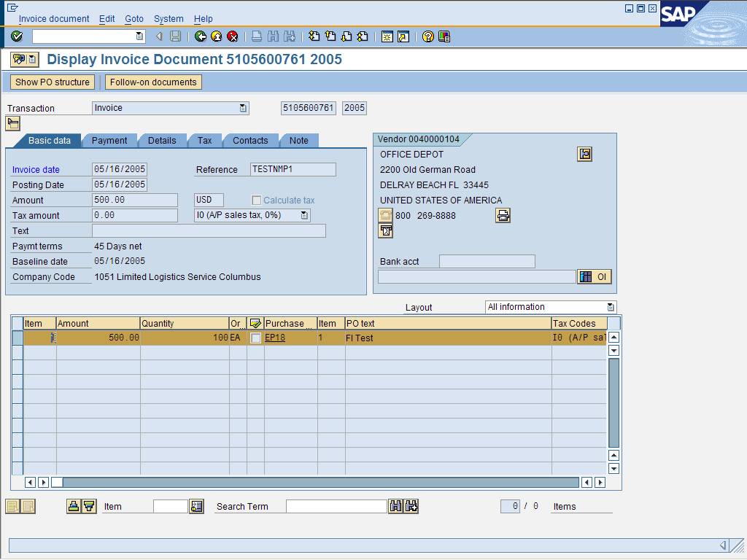The image size is (747, 560).
Task: Click the Item number input field below table
Action: 171,506
